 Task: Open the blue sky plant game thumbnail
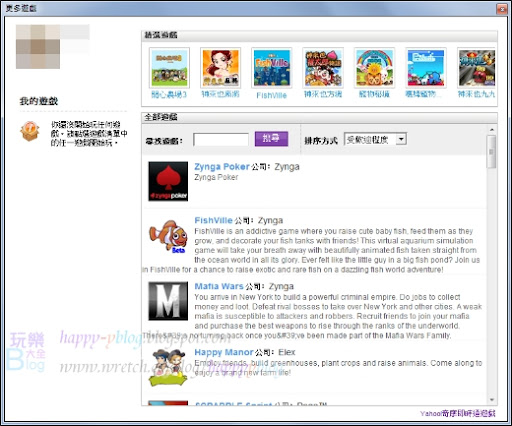coord(426,68)
